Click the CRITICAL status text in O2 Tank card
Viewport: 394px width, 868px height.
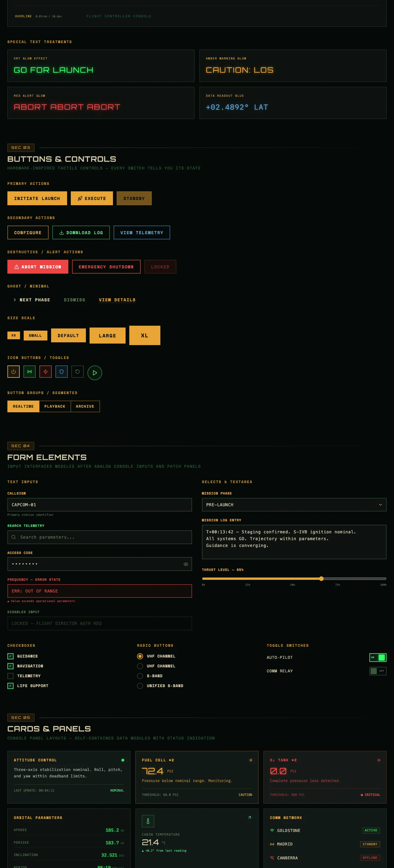[x=370, y=795]
